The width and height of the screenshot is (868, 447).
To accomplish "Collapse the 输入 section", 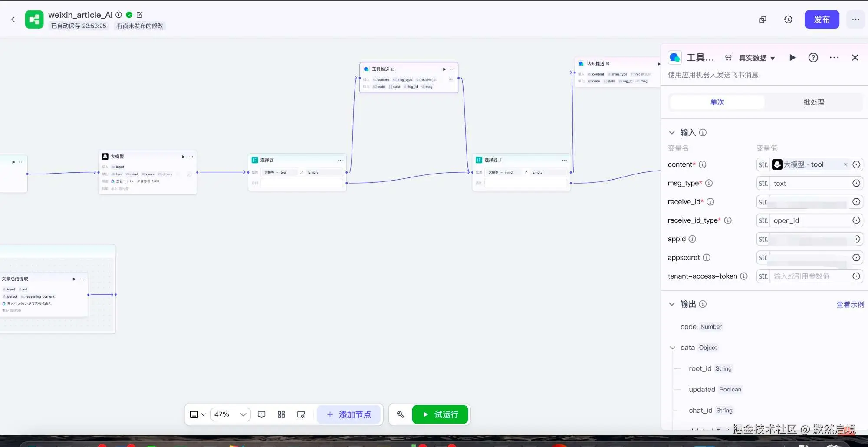I will tap(672, 133).
